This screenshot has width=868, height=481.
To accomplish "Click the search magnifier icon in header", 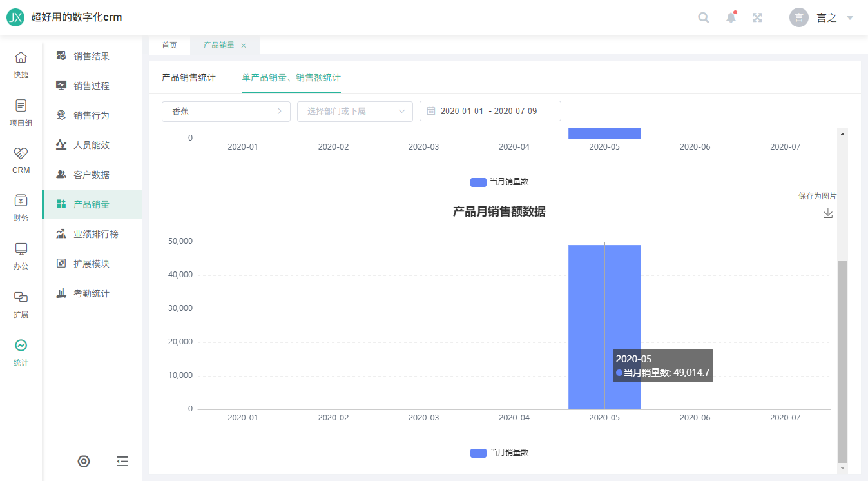I will click(704, 17).
